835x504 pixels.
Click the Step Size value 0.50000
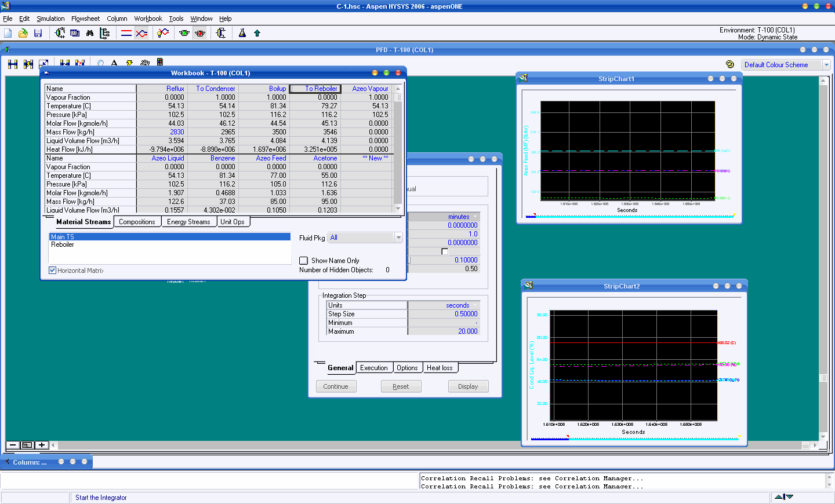pyautogui.click(x=443, y=314)
